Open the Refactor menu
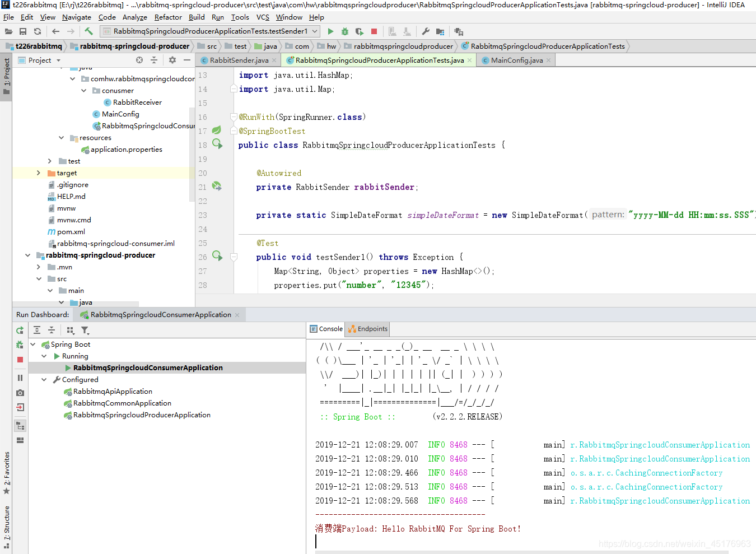 [168, 17]
